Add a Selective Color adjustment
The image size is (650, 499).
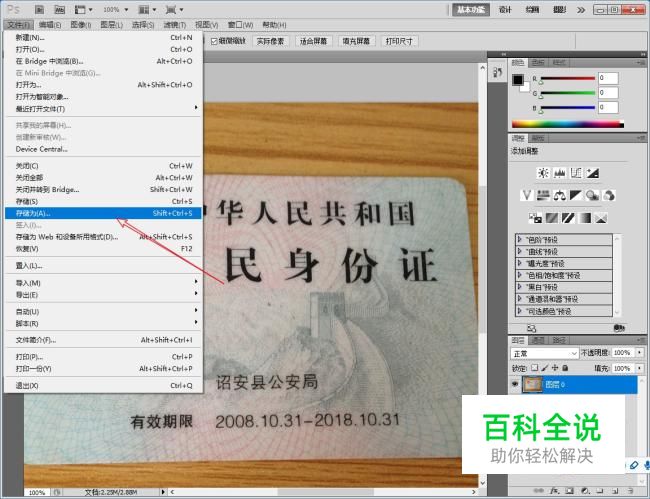(x=601, y=218)
